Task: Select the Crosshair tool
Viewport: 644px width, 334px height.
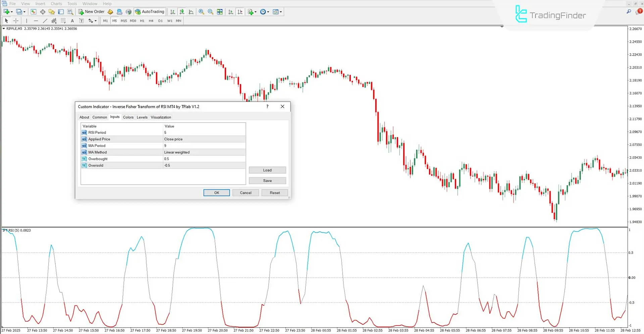Action: click(x=15, y=20)
